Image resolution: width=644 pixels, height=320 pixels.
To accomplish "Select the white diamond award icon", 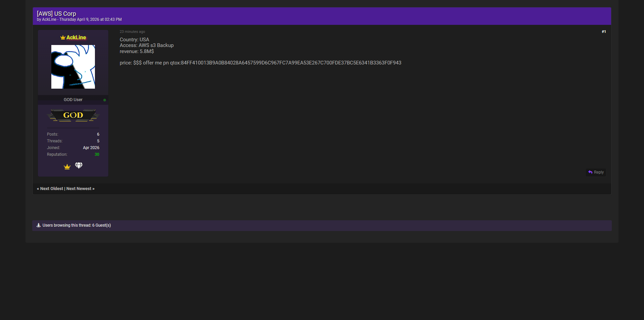I will pos(79,166).
